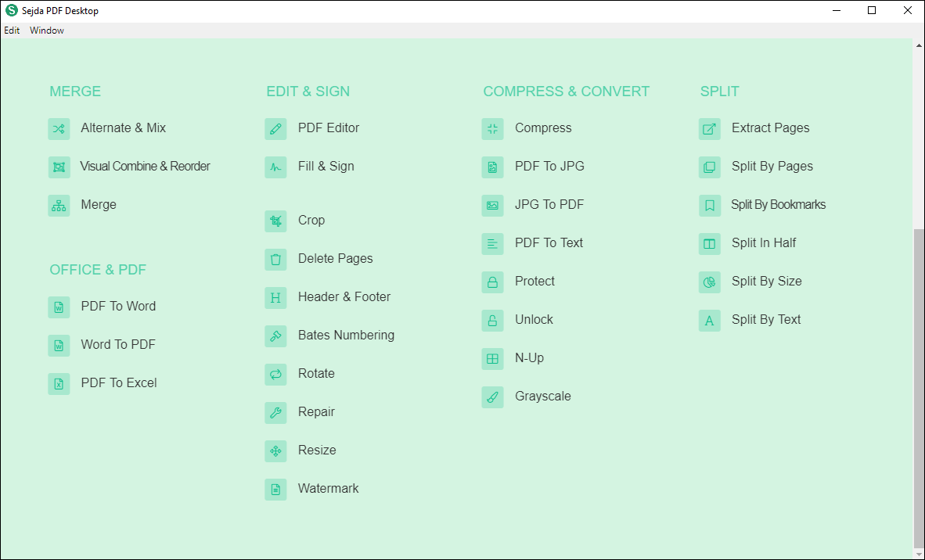Click the Compress arrows icon
The width and height of the screenshot is (925, 560).
[x=492, y=128]
